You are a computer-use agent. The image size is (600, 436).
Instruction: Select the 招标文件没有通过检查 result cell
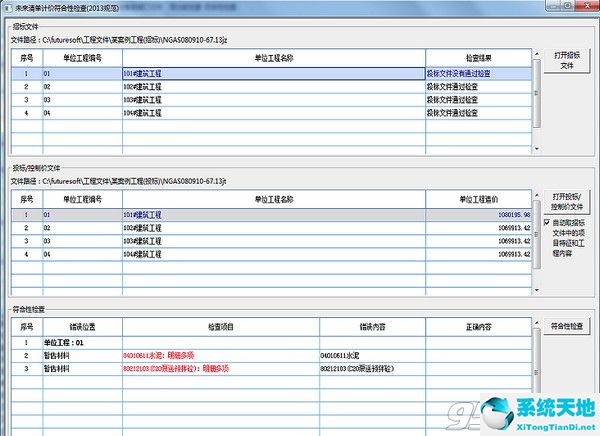click(478, 73)
